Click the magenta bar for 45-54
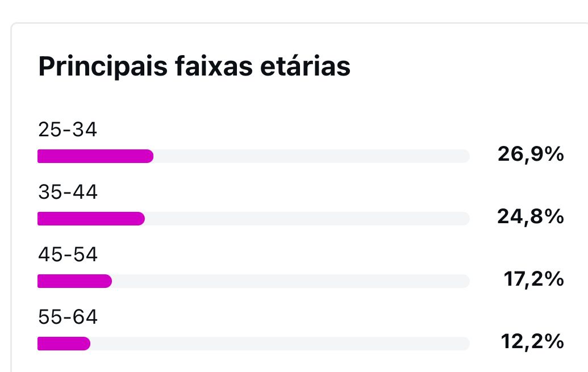Viewport: 588px width, 372px height. tap(74, 281)
